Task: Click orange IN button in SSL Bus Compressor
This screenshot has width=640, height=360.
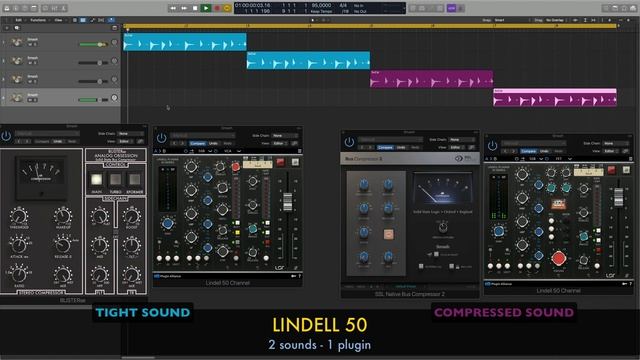Action: (x=388, y=234)
